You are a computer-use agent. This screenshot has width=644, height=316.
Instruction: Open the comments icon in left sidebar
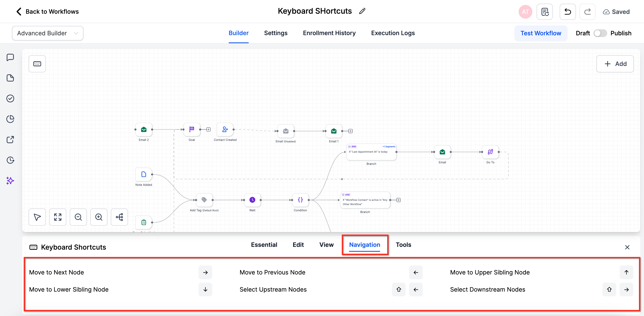[10, 57]
